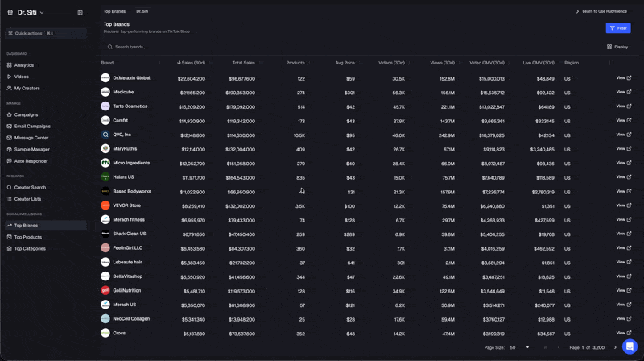
Task: Sort by Total Sales column header
Action: click(x=244, y=63)
